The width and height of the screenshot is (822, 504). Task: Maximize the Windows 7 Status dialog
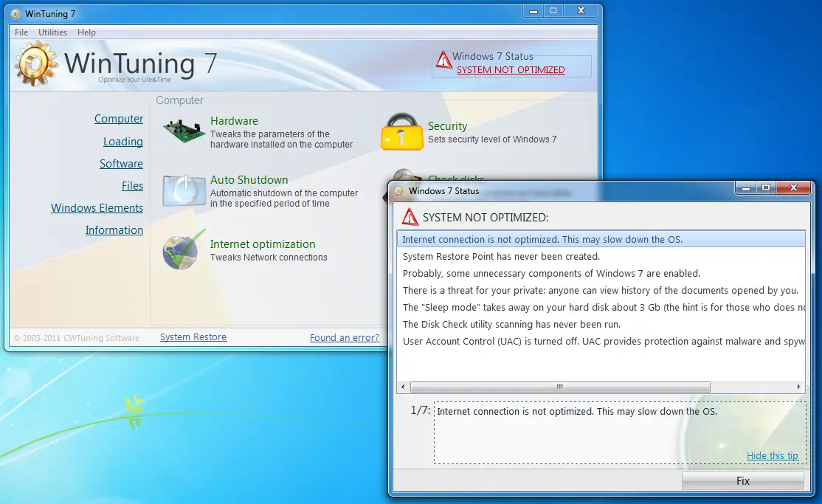[766, 187]
